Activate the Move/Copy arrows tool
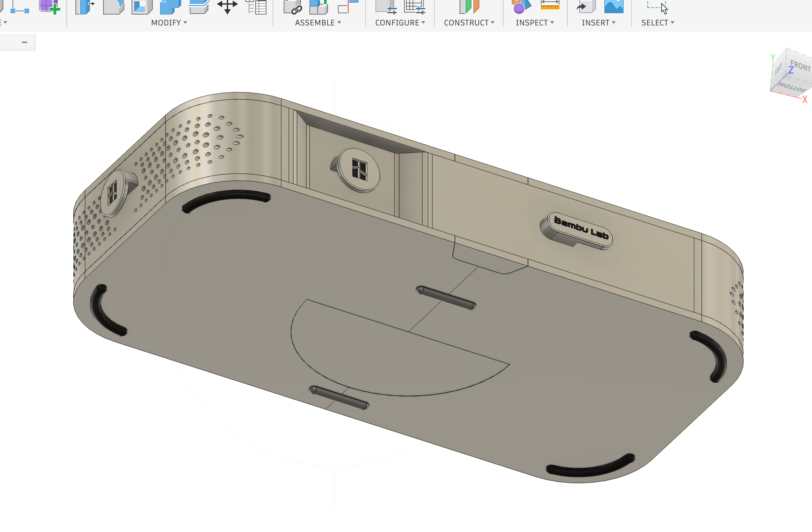 [227, 7]
